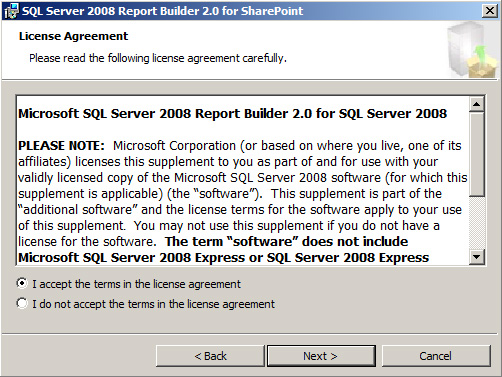This screenshot has height=377, width=502.
Task: Click the license title mentioning Report Builder 2.0
Action: pos(232,114)
